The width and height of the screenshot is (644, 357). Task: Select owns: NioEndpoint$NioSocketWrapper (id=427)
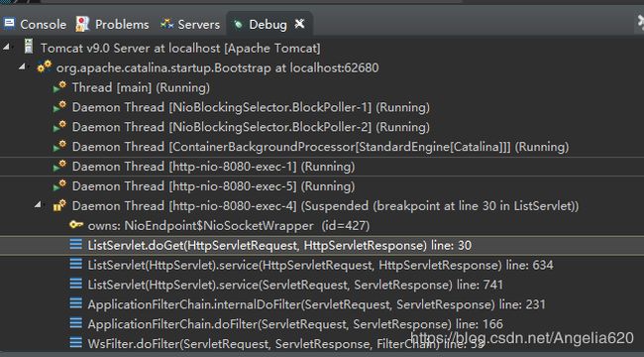[228, 226]
